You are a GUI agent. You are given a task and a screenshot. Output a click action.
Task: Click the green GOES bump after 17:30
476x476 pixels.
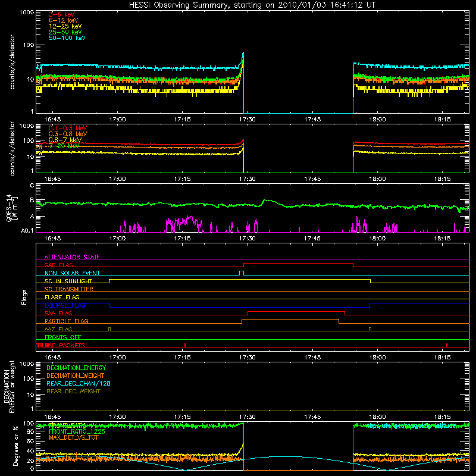click(267, 201)
